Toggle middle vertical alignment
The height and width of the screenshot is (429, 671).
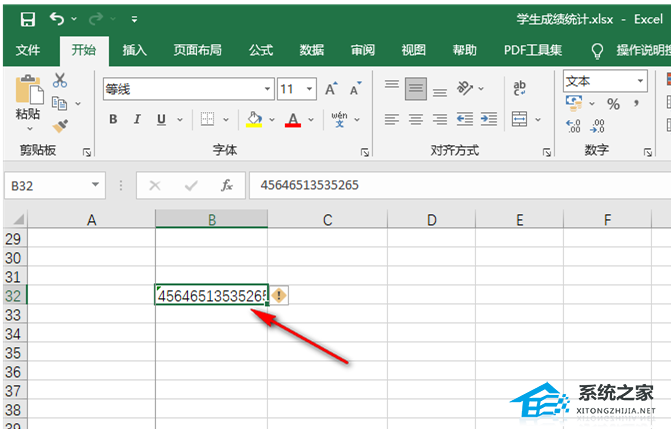tap(416, 89)
